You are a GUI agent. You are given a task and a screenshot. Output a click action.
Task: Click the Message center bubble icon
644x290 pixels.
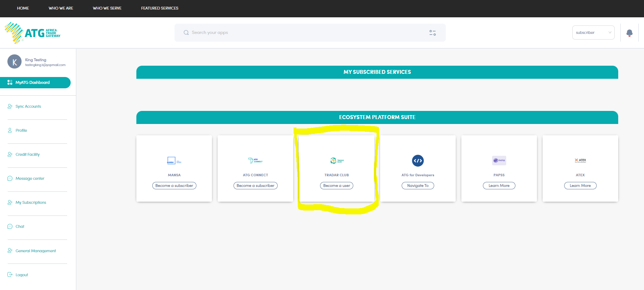[x=10, y=178]
